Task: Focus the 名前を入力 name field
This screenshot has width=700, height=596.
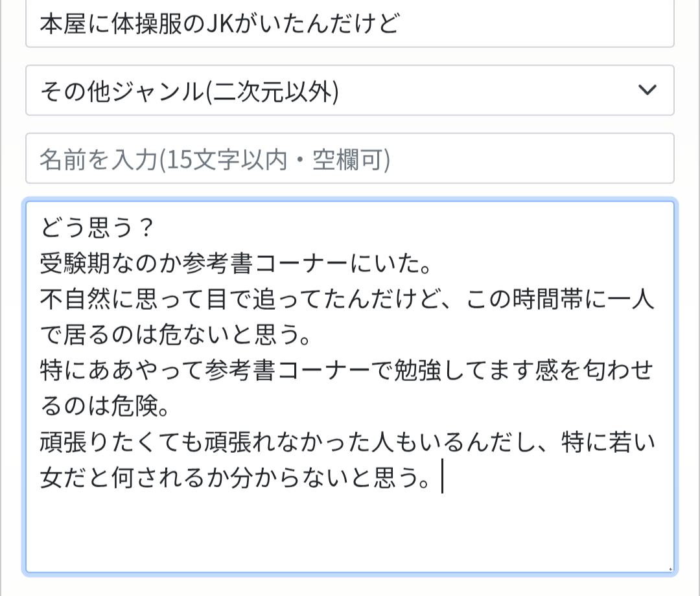Action: pyautogui.click(x=350, y=159)
